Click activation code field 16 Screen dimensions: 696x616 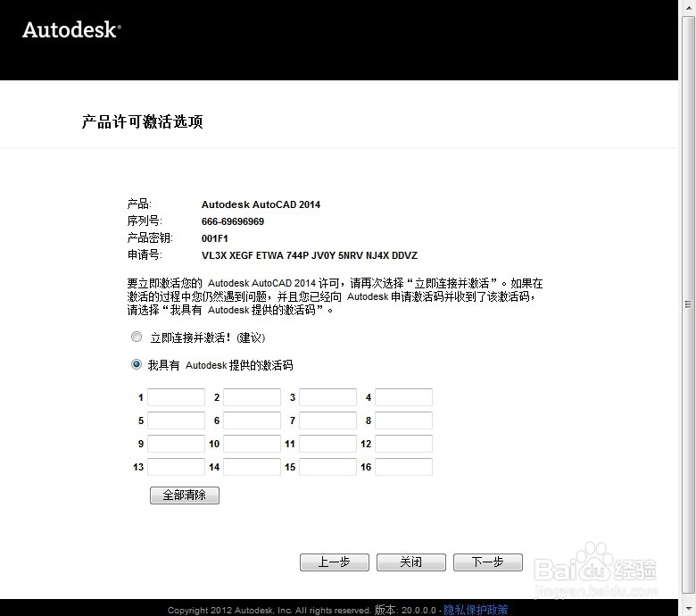tap(404, 467)
